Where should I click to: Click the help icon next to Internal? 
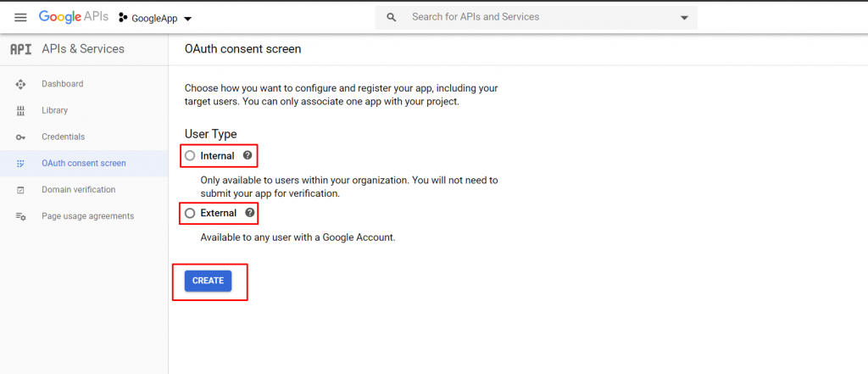coord(248,156)
